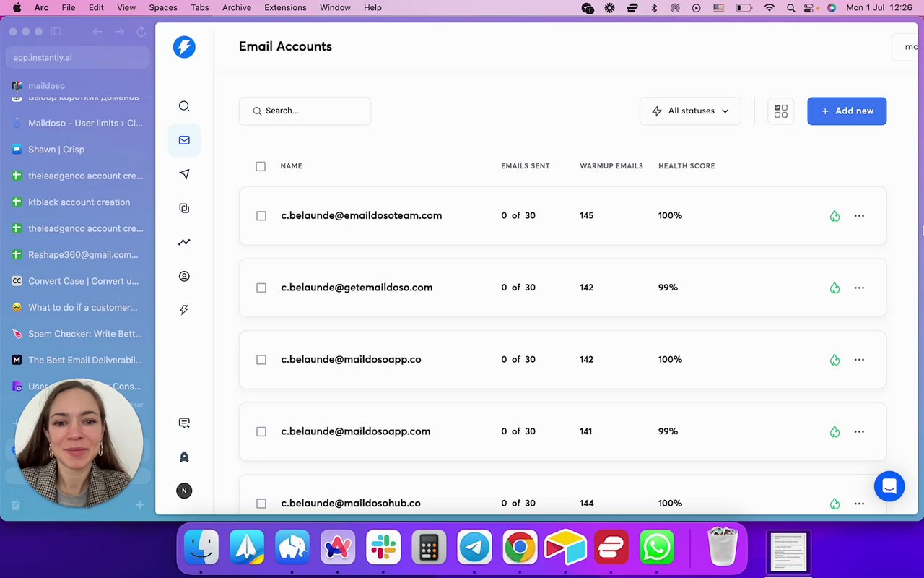Viewport: 924px width, 578px height.
Task: Click the rocket icon in Instantly sidebar
Action: (x=184, y=457)
